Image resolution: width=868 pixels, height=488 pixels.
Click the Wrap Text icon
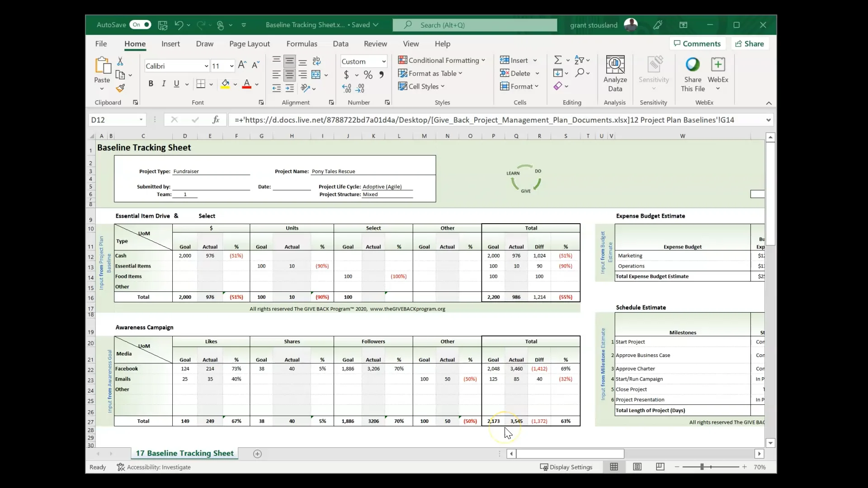point(316,61)
